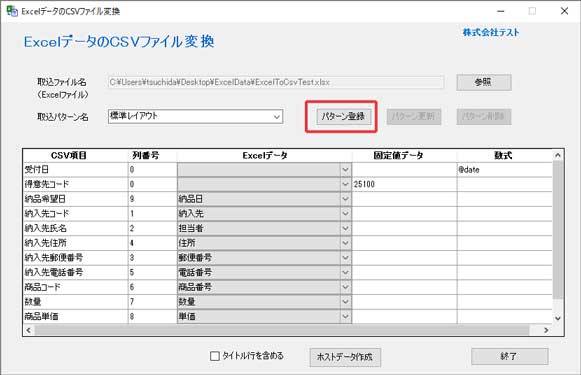Select the 得意先コード CSV item cell
Viewport: 581px width, 375px height.
76,184
